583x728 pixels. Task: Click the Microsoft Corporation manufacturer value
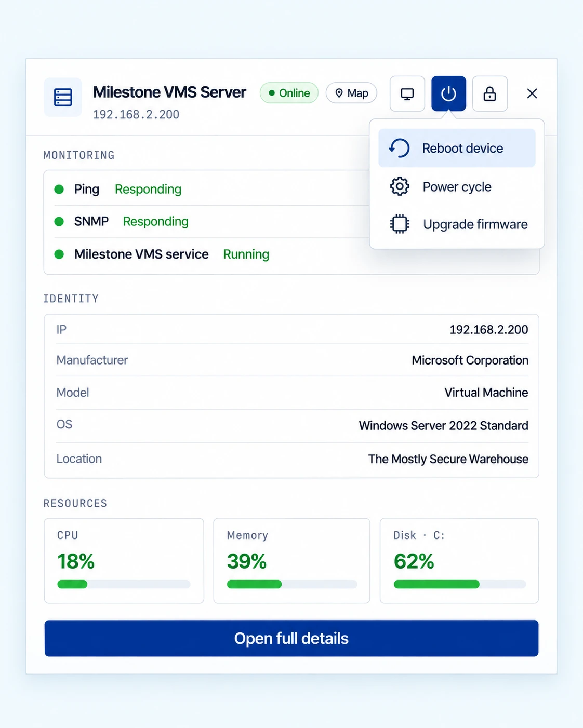(x=470, y=360)
